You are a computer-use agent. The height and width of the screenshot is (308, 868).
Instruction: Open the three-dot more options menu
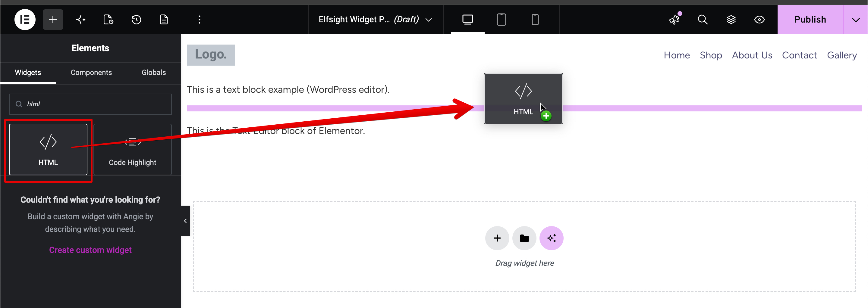[200, 20]
